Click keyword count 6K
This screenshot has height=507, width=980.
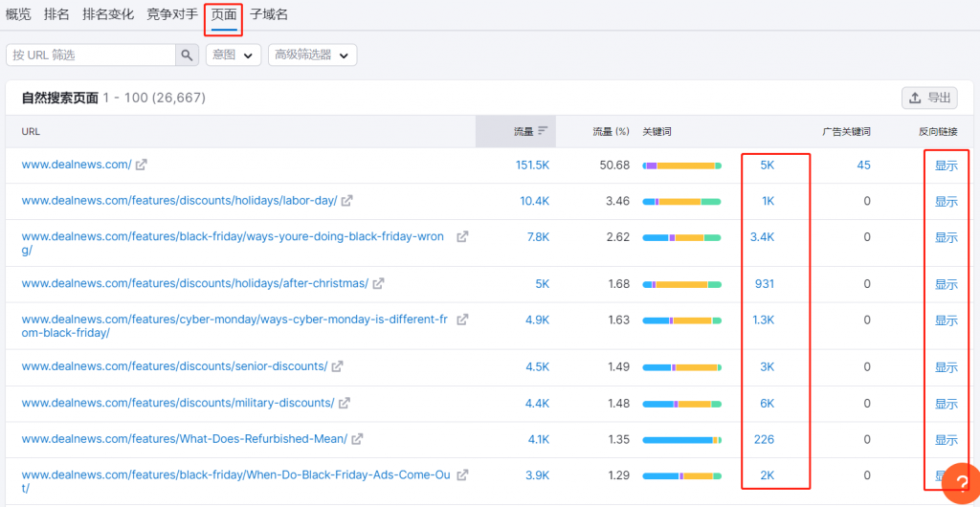coord(767,403)
